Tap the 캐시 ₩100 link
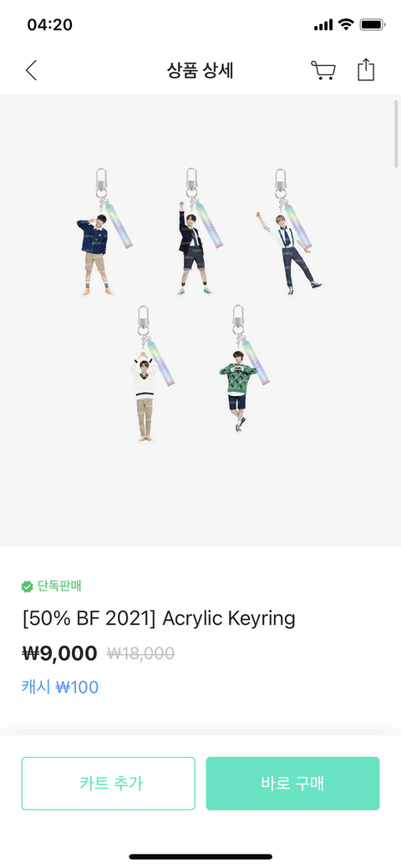The width and height of the screenshot is (401, 868). pos(60,687)
